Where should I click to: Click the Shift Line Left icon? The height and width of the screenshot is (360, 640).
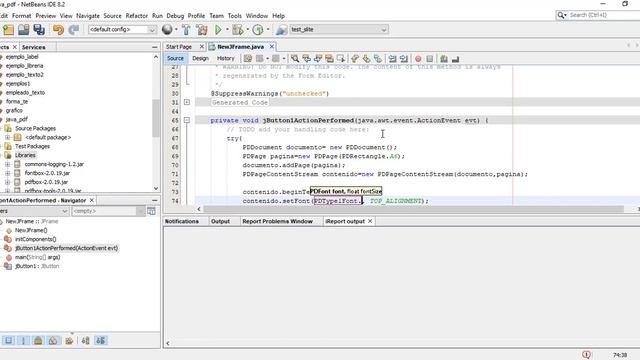[392, 59]
